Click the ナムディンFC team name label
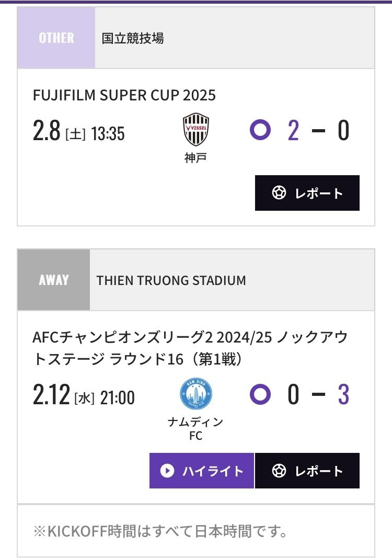 coord(196,428)
